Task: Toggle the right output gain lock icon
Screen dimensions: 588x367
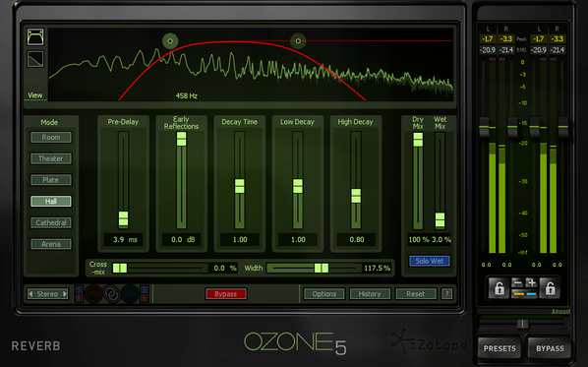Action: point(550,288)
